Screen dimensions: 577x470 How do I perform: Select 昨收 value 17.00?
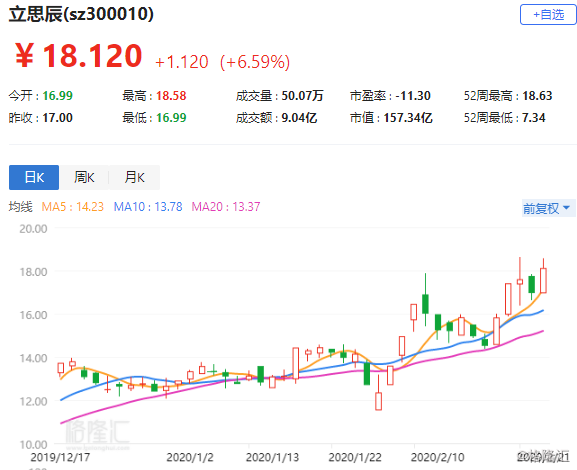[x=57, y=118]
